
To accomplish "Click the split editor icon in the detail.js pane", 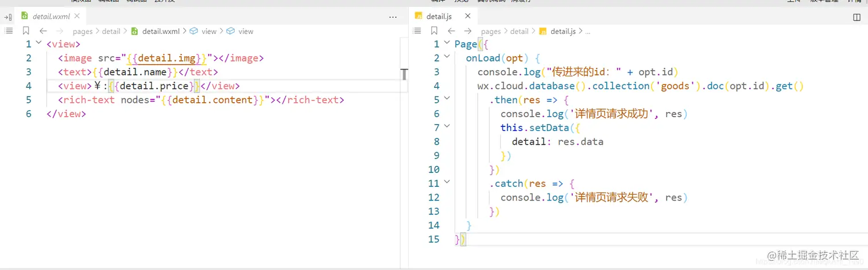I will pos(857,17).
